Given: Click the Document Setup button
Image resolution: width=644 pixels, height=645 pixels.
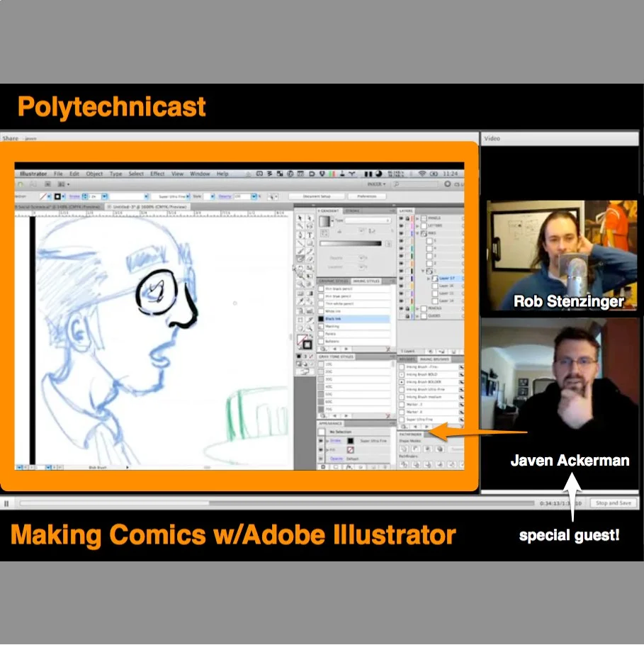Looking at the screenshot, I should pyautogui.click(x=317, y=196).
